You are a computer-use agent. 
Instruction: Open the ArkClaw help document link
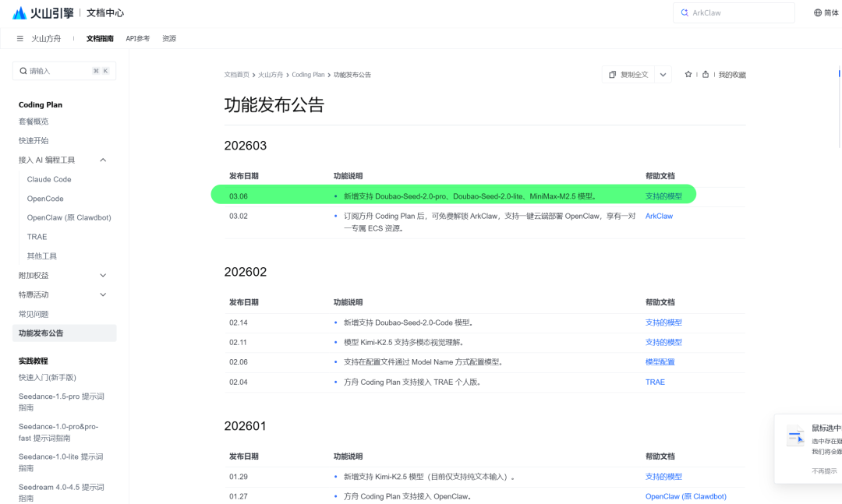click(x=659, y=216)
